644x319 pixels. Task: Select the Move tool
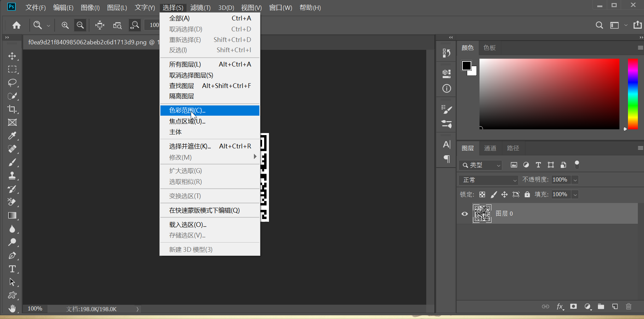pos(12,56)
